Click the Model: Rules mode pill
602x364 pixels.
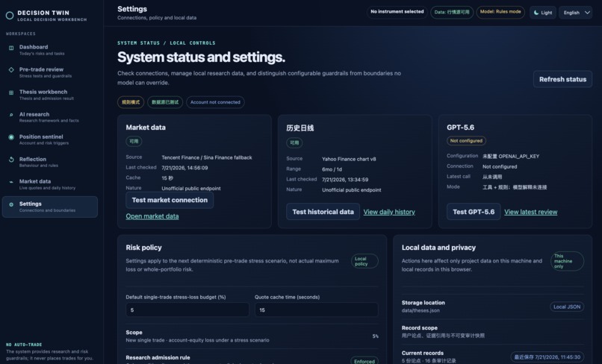[x=500, y=12]
